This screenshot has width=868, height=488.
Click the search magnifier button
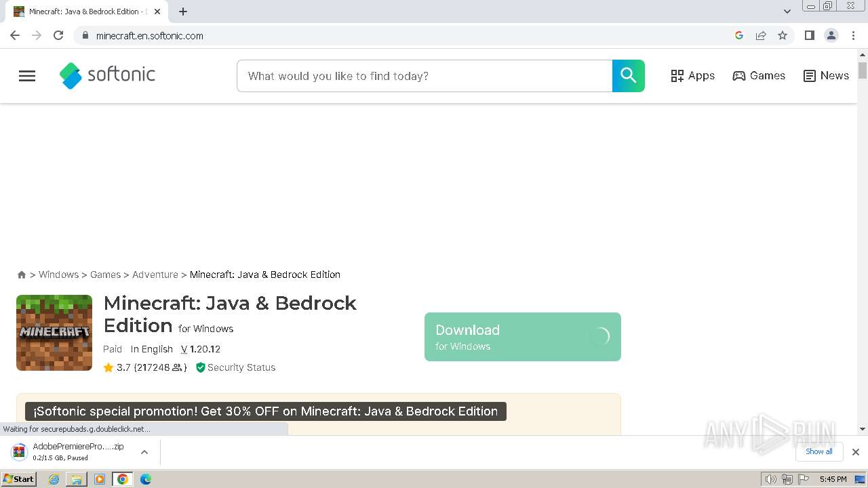pos(629,76)
